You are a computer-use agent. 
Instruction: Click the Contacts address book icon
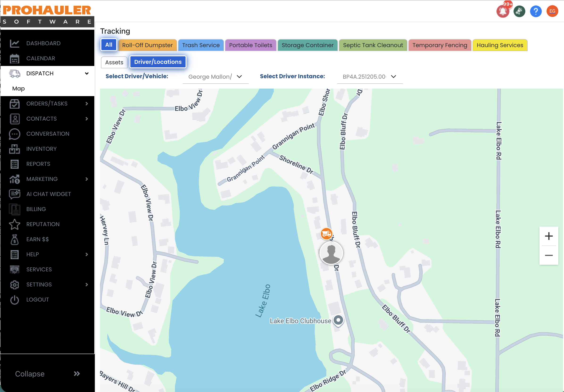[14, 119]
